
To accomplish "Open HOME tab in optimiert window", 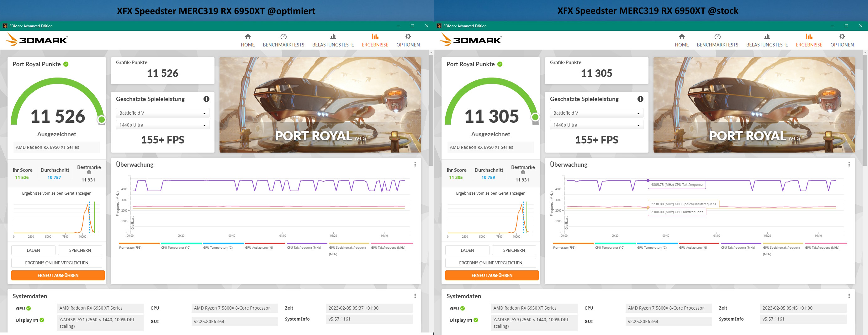I will [248, 40].
